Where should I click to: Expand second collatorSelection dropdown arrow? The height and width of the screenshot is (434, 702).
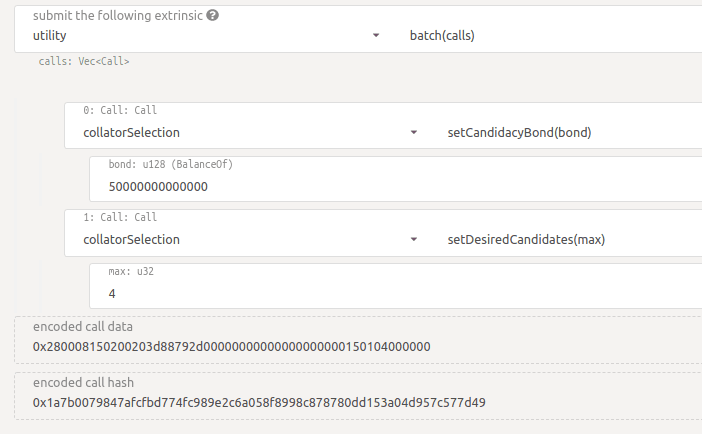coord(414,240)
